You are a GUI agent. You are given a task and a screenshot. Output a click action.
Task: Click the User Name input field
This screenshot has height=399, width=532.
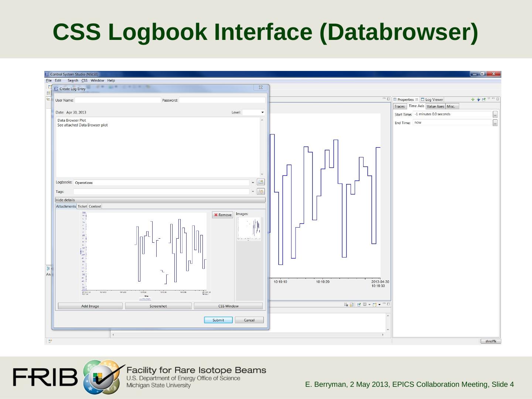118,100
